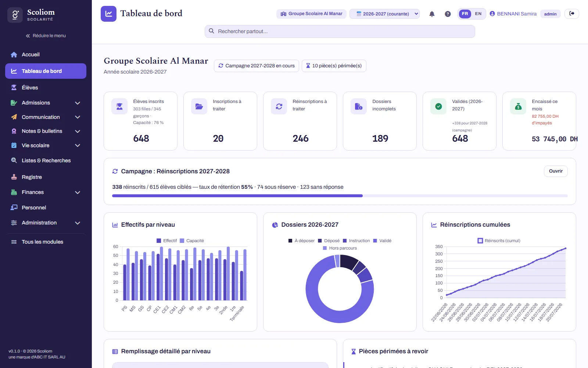
Task: Expand the Admissions menu
Action: tap(46, 103)
